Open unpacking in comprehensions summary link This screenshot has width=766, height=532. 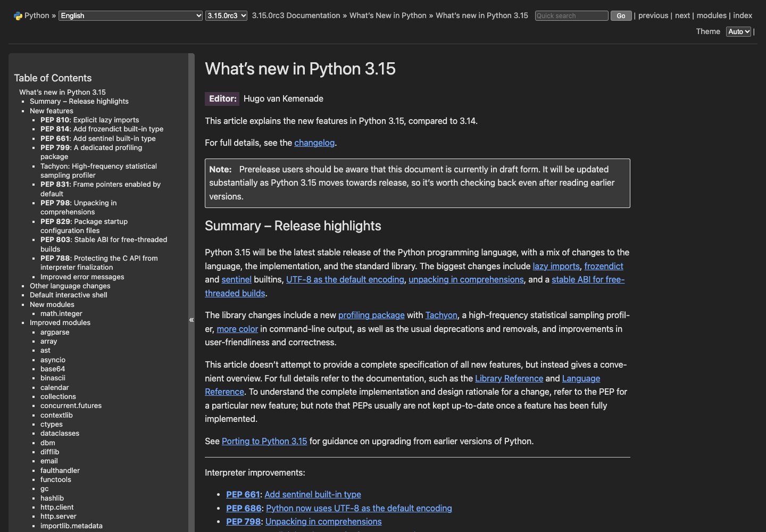pyautogui.click(x=466, y=279)
